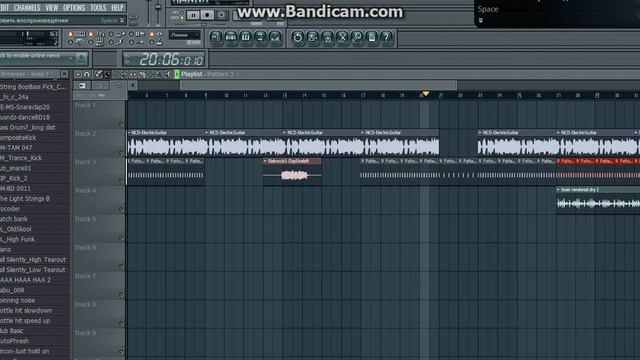The height and width of the screenshot is (360, 640).
Task: Mute Track 1 with its green dot
Action: point(121,124)
